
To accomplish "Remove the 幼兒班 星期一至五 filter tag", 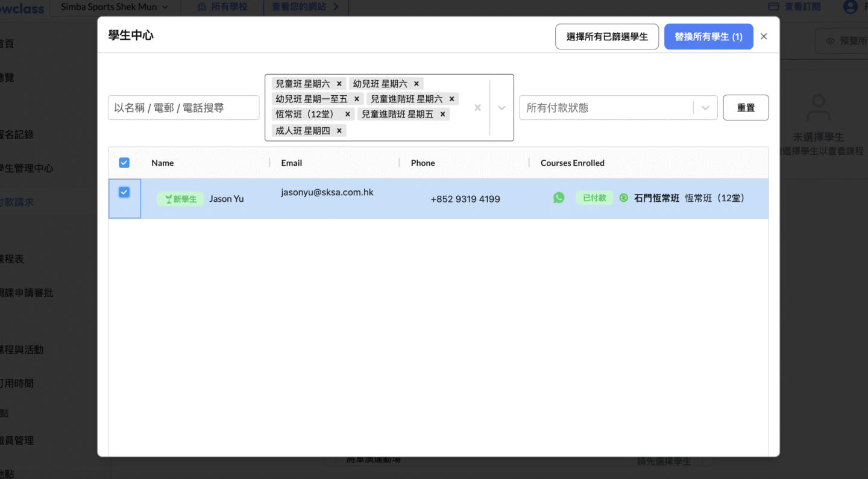I will (x=357, y=99).
